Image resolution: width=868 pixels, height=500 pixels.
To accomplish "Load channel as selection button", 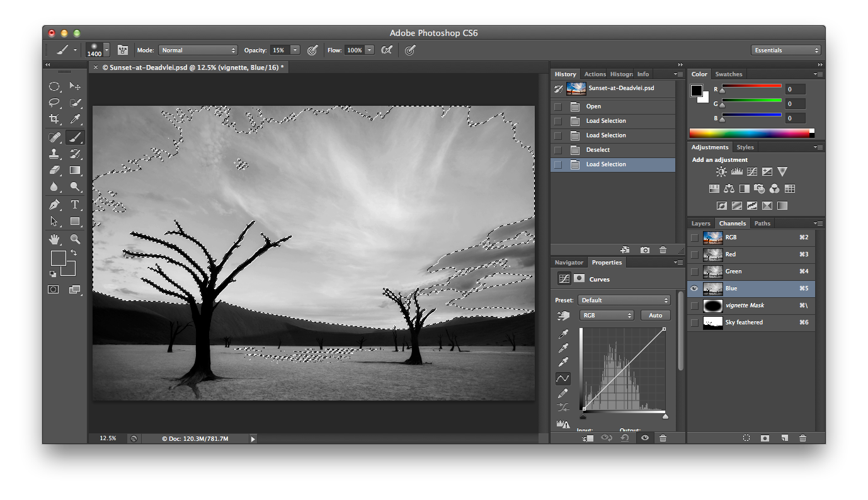I will (746, 438).
